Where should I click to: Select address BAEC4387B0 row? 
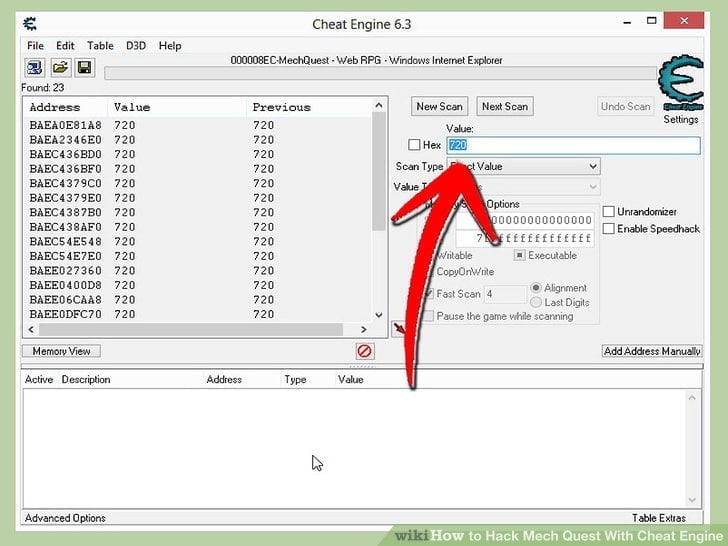point(198,212)
